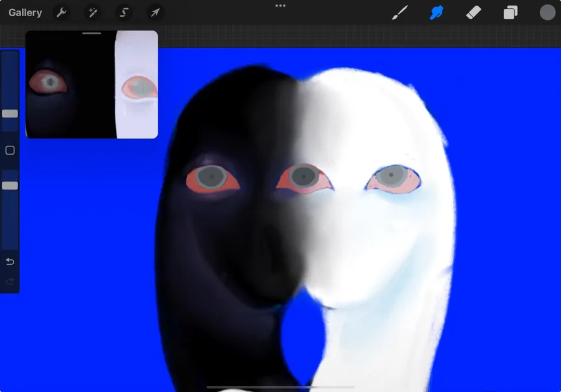561x392 pixels.
Task: Open the Layers panel
Action: [511, 12]
